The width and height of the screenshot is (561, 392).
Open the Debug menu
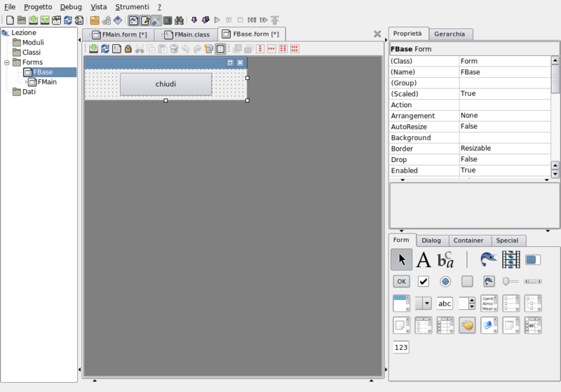(71, 7)
